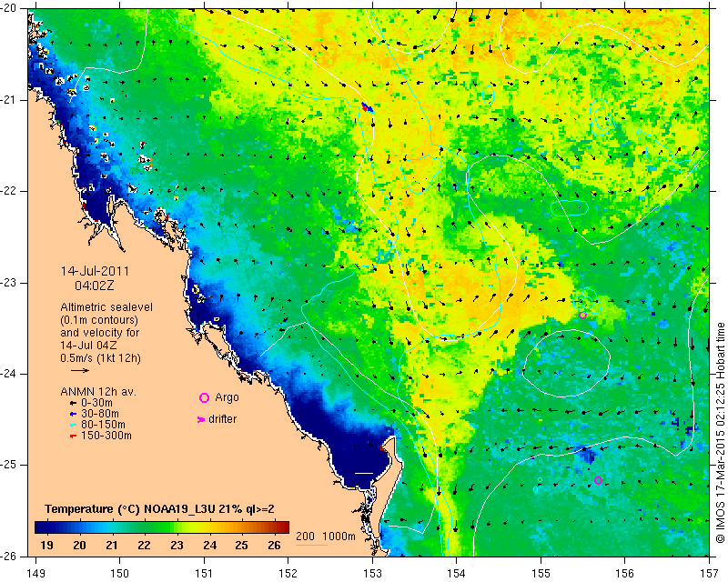Click the '14-Jul 04Z' text
728x582 pixels.
tap(88, 346)
